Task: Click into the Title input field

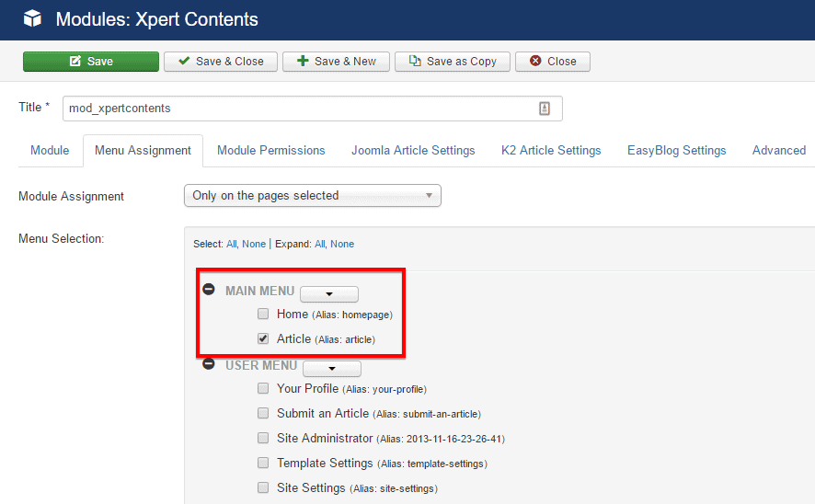Action: point(299,109)
